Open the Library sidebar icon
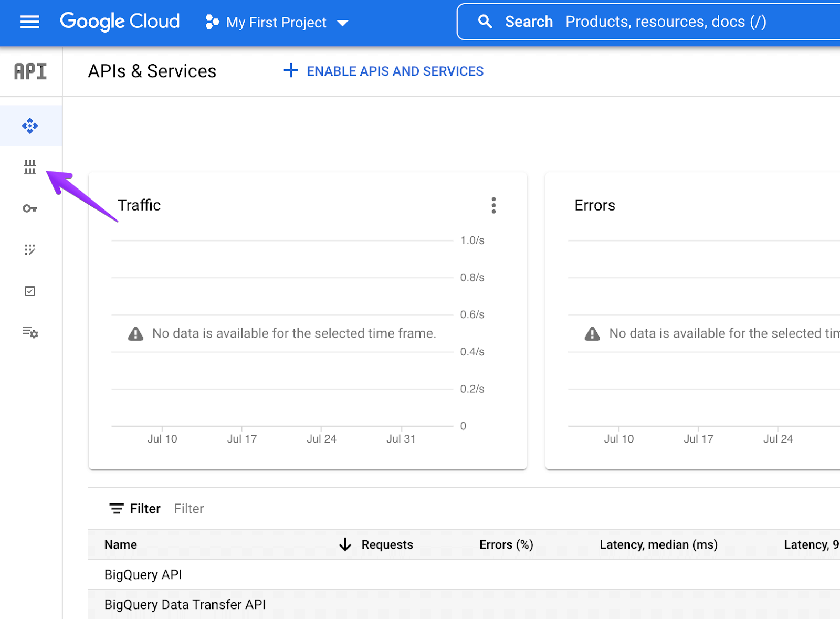Viewport: 840px width, 619px height. (x=30, y=167)
